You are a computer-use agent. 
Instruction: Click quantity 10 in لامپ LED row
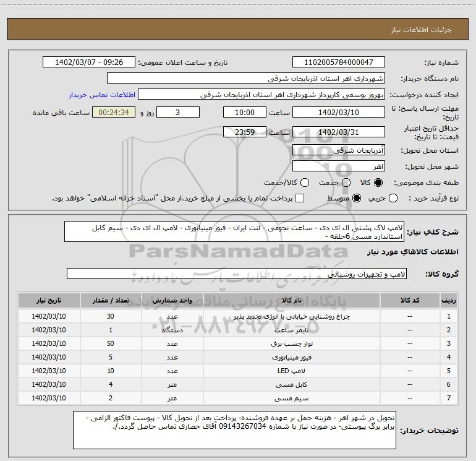click(111, 371)
